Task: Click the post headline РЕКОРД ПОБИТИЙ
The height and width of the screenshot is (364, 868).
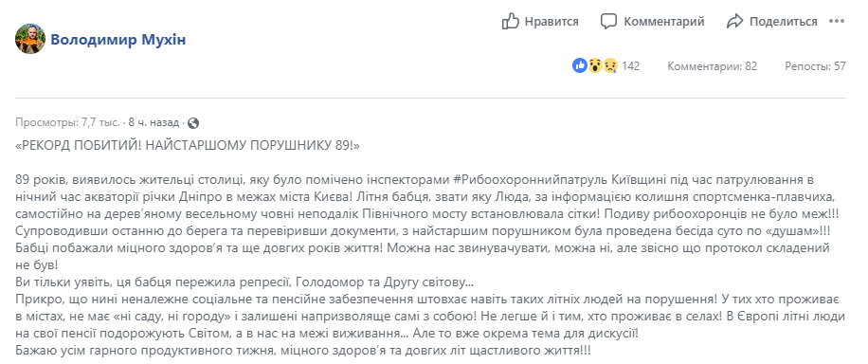Action: pyautogui.click(x=189, y=146)
